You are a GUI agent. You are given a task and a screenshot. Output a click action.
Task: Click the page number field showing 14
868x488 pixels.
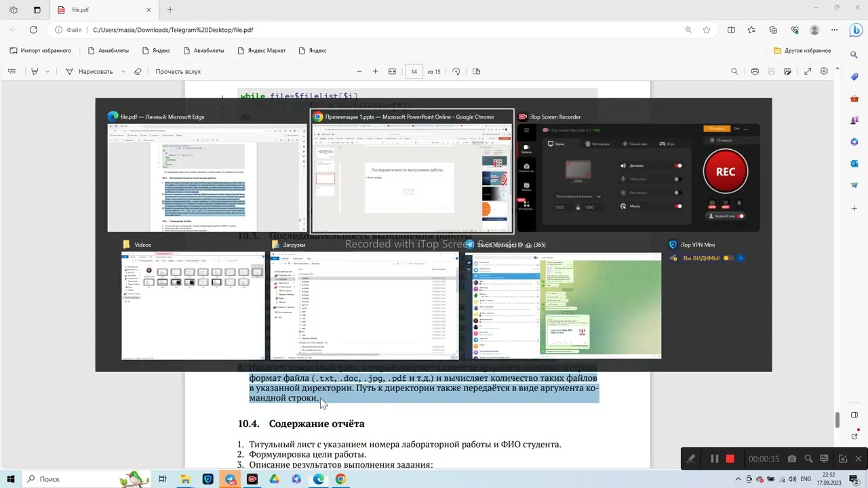[414, 71]
